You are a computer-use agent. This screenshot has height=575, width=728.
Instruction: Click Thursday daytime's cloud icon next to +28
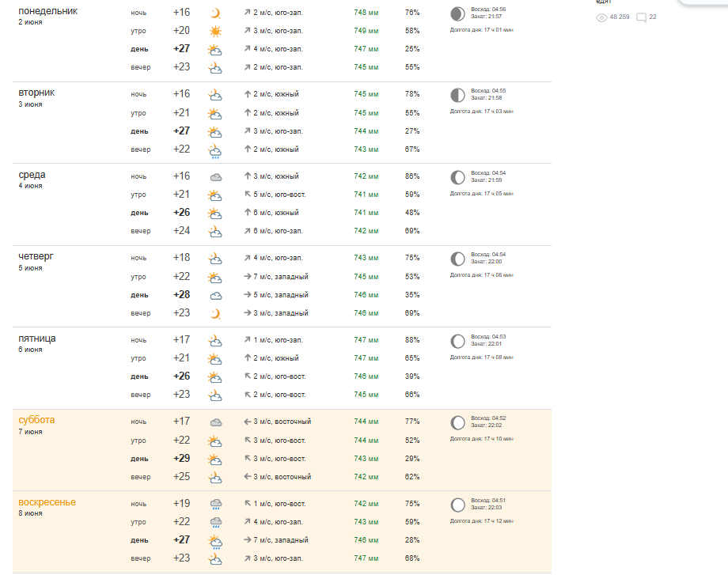pyautogui.click(x=216, y=296)
